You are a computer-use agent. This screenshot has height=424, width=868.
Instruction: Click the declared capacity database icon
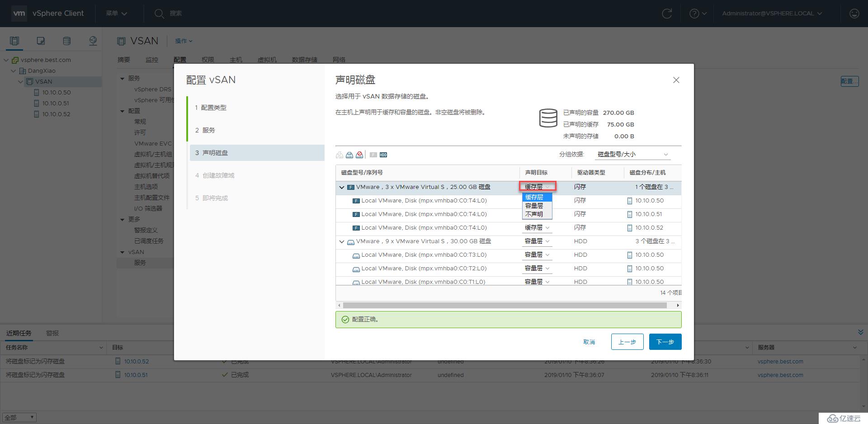[548, 118]
